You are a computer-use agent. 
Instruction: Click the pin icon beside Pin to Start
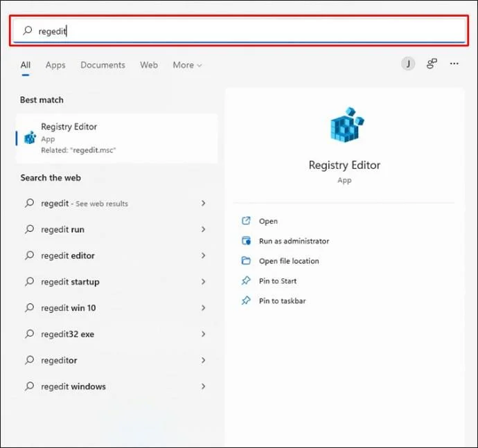[246, 280]
